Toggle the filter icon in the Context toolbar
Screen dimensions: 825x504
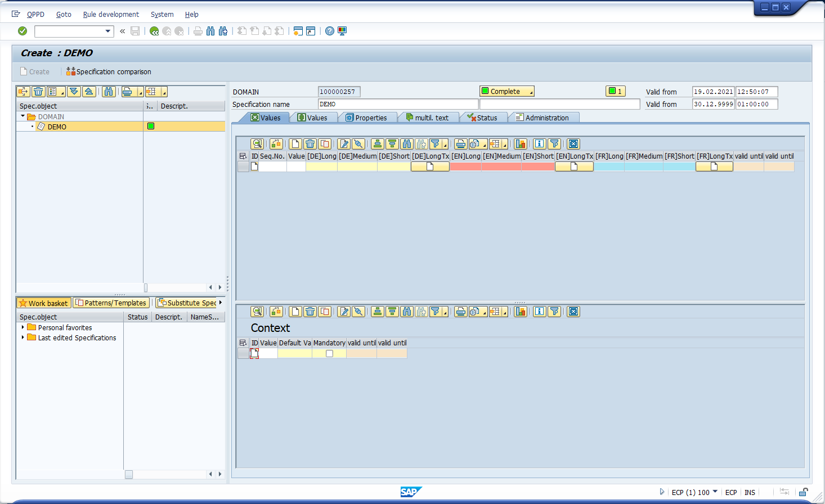554,311
